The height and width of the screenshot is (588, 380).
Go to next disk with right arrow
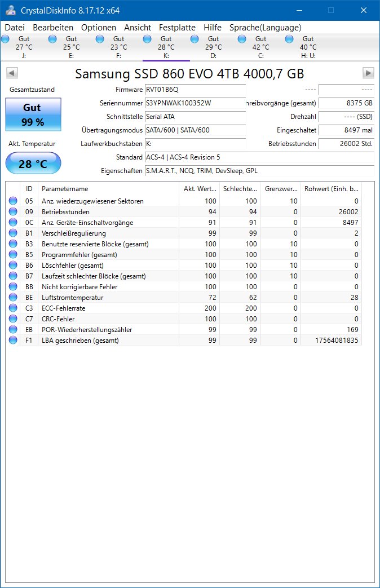click(368, 73)
